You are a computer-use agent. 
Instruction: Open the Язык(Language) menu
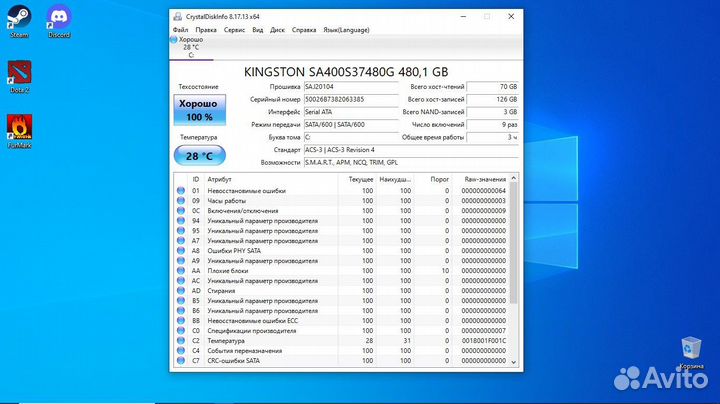point(346,30)
